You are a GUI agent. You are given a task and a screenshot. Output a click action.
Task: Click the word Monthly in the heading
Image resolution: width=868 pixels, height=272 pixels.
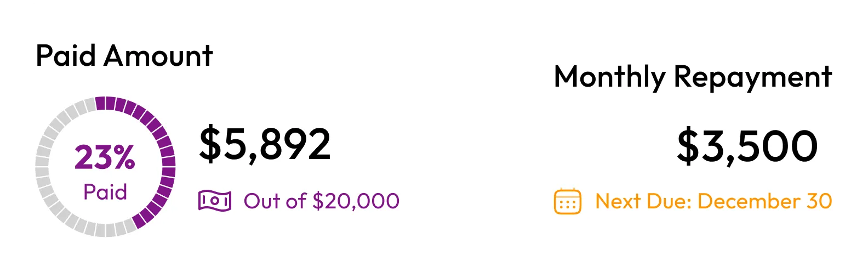click(609, 77)
